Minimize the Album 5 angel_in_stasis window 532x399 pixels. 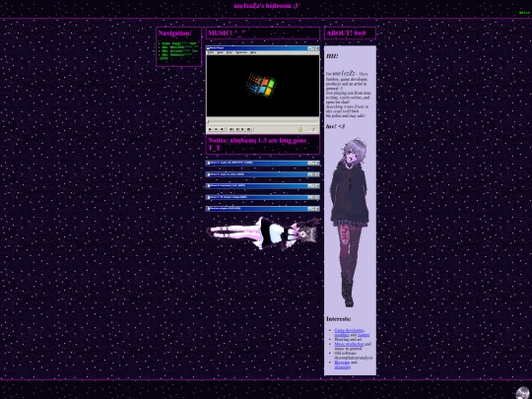point(309,174)
